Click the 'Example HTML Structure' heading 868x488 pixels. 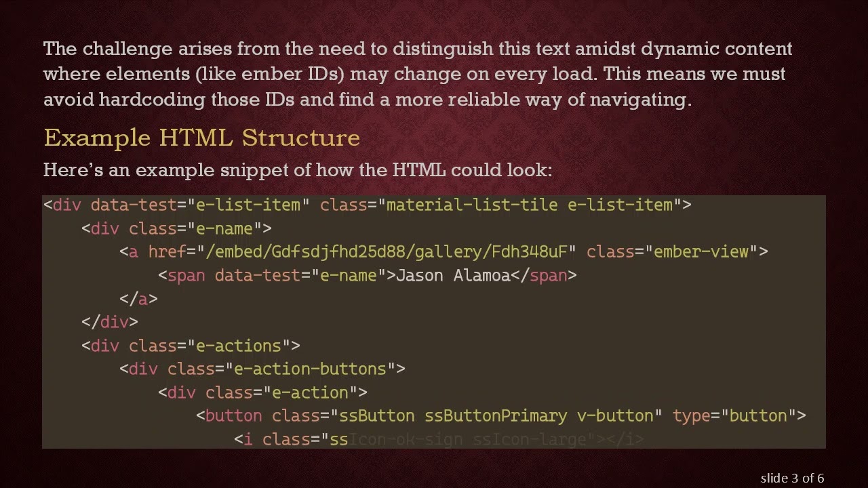tap(201, 138)
